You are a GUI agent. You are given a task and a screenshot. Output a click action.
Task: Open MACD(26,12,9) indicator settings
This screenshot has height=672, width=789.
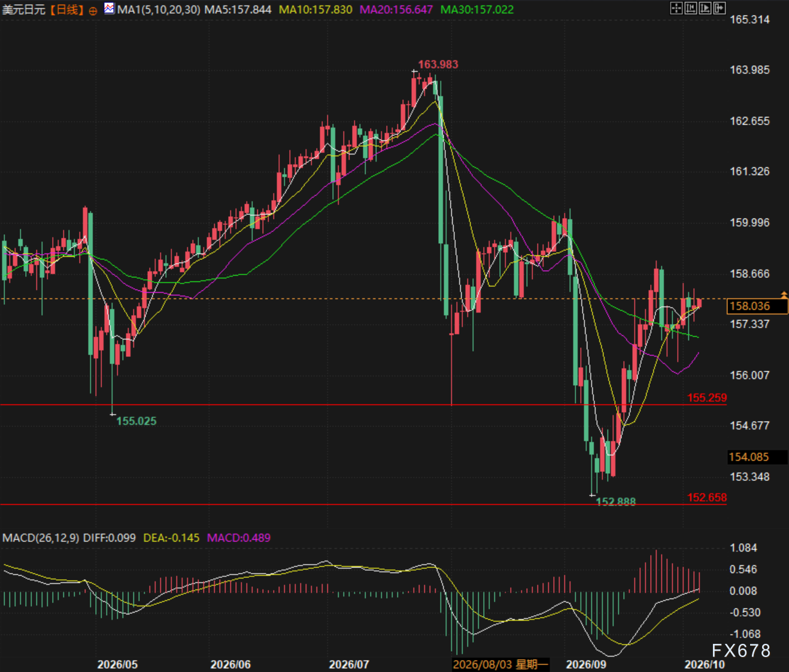[x=41, y=538]
